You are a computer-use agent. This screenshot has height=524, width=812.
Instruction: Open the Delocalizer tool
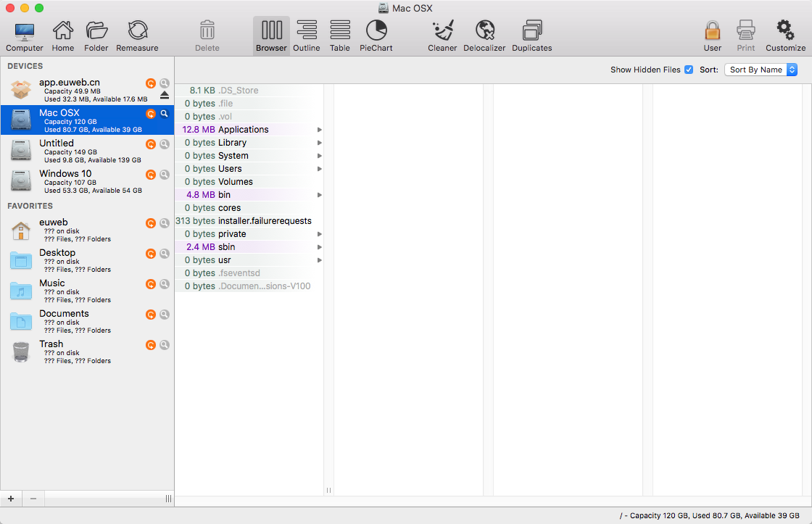[x=484, y=36]
